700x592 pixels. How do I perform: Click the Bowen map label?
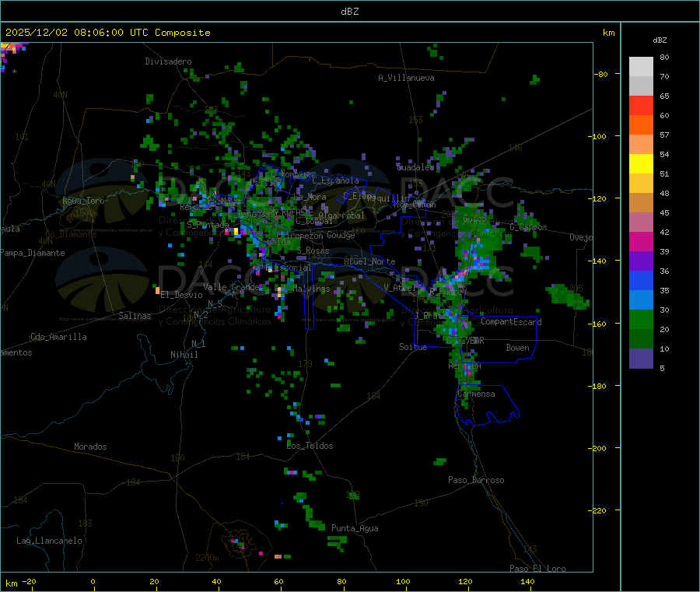point(517,348)
